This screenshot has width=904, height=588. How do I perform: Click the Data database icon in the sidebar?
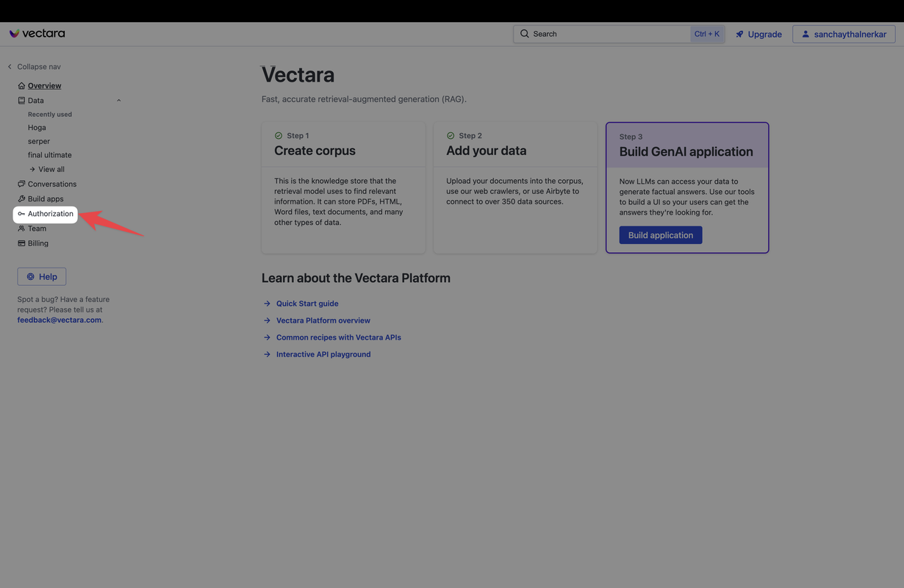coord(21,101)
